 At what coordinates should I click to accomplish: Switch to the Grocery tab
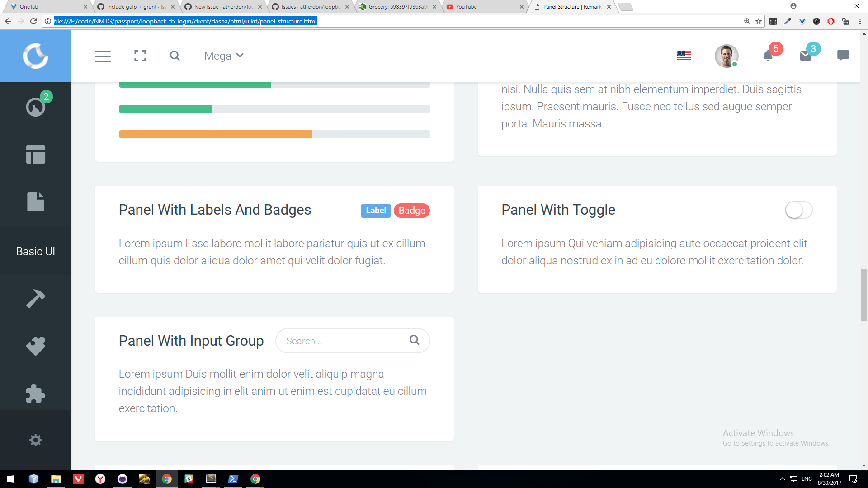pyautogui.click(x=398, y=7)
